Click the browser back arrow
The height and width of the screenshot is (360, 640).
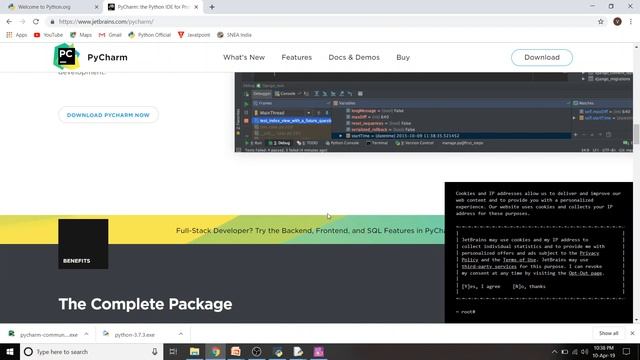pos(9,22)
